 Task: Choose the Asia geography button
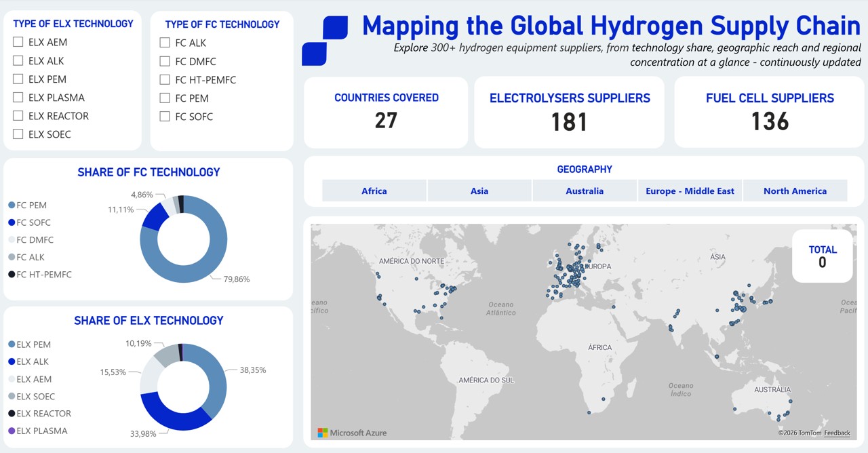[x=479, y=191]
